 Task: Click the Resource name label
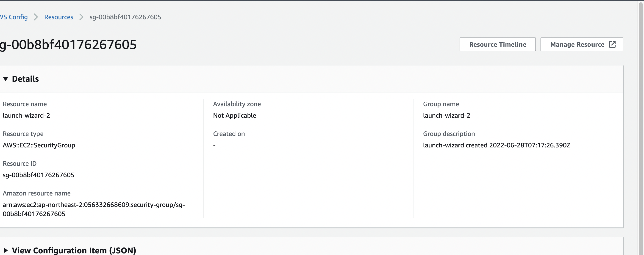(25, 104)
